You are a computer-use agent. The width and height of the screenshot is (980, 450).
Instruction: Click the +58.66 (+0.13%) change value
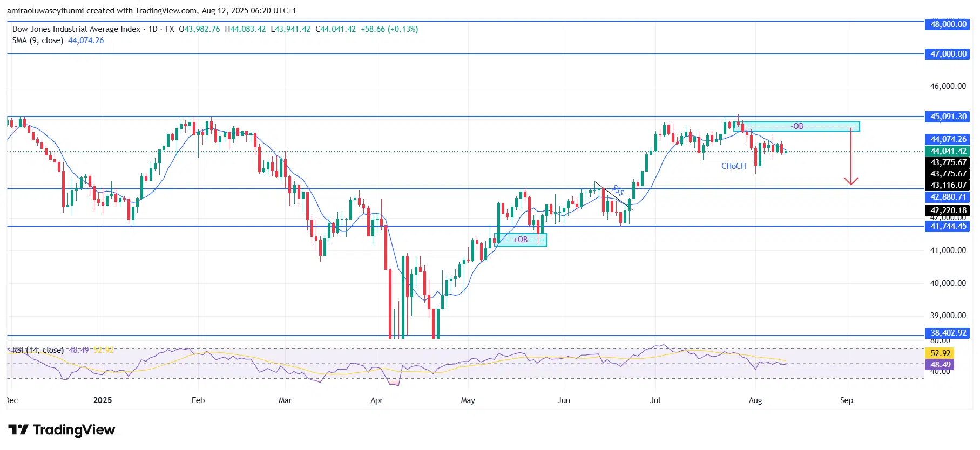tap(389, 29)
